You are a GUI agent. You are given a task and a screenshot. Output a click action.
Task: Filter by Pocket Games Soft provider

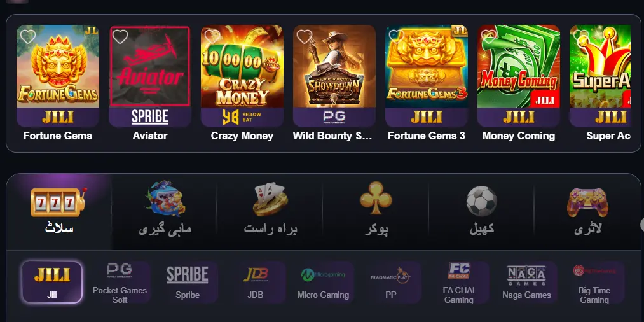pos(120,283)
